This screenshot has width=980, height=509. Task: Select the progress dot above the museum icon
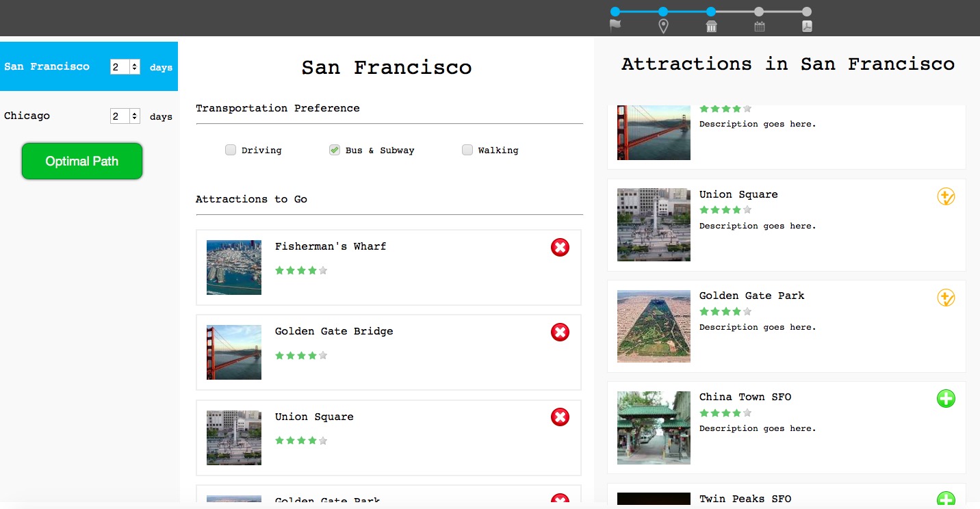pos(711,12)
